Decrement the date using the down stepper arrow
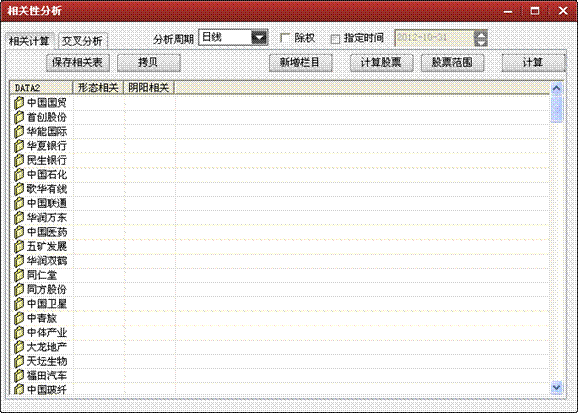578x413 pixels. [x=481, y=42]
